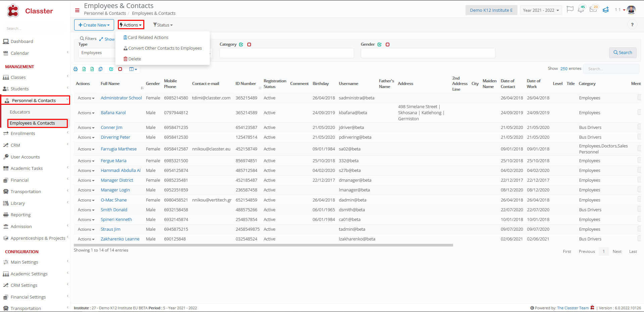Open Library in the sidebar
This screenshot has height=312, width=644.
(x=35, y=203)
